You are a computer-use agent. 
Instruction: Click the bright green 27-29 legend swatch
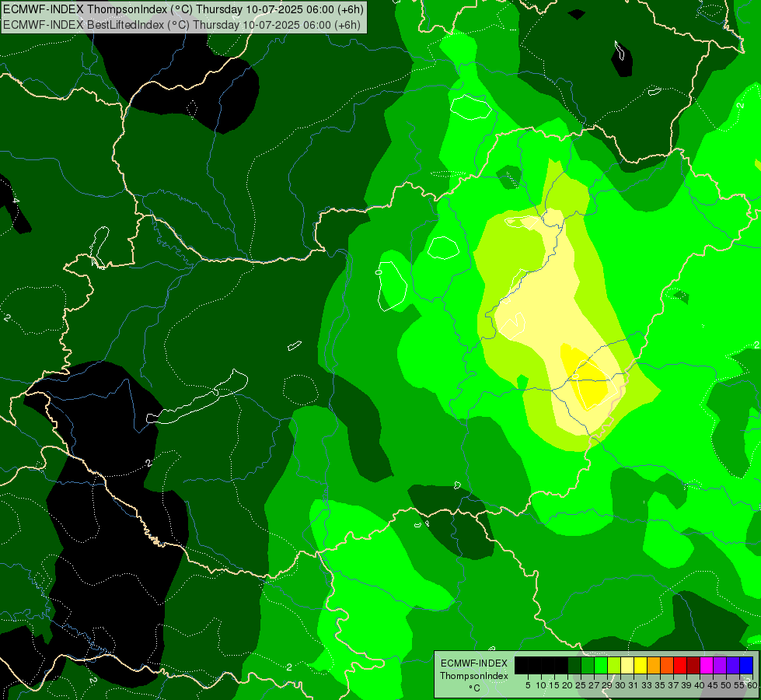pyautogui.click(x=601, y=665)
